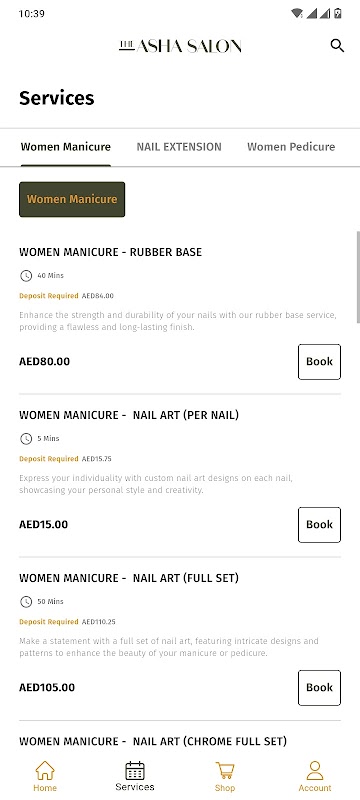The image size is (360, 800).
Task: Open Women Manicure - Rubber Base title
Action: (111, 252)
